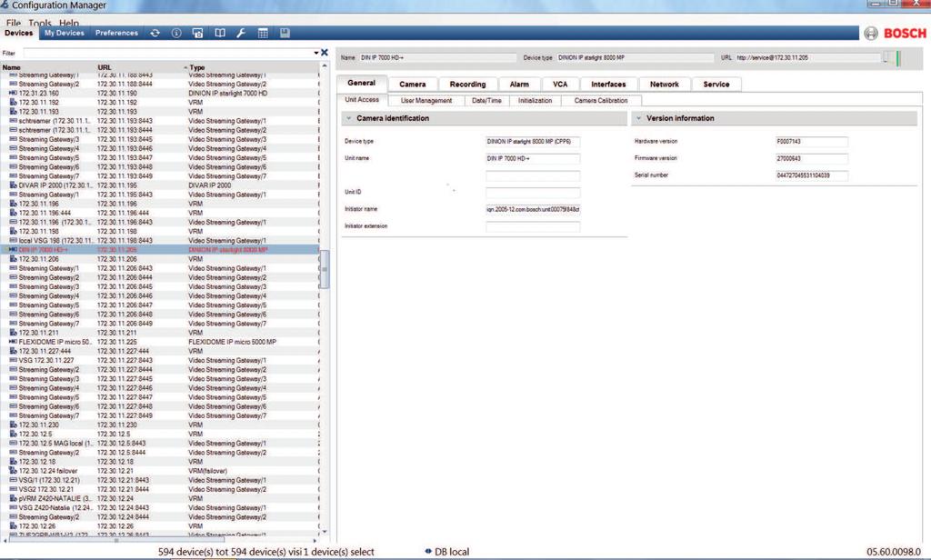
Task: Select the 'schtreamer (172.30.11.1..' row with URL 172.30.11.193:8443
Action: (159, 121)
